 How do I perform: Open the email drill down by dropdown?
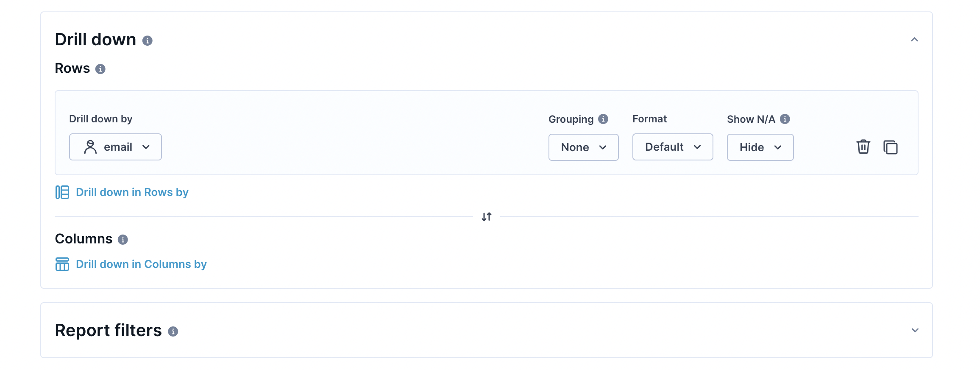tap(115, 147)
